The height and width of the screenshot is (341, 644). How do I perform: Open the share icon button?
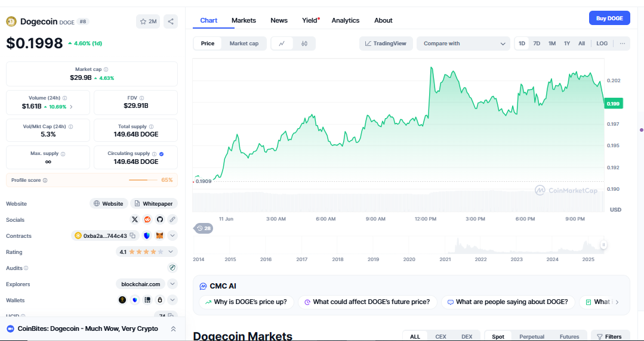pyautogui.click(x=171, y=21)
